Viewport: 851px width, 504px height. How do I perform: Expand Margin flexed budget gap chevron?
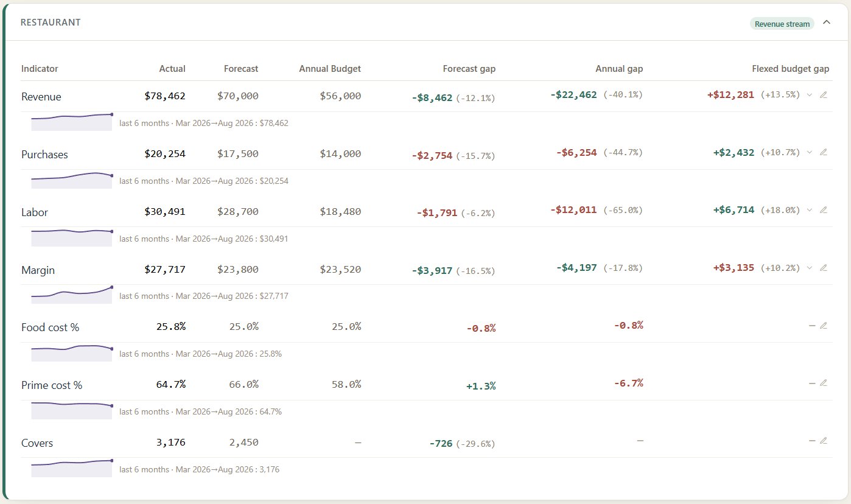810,268
